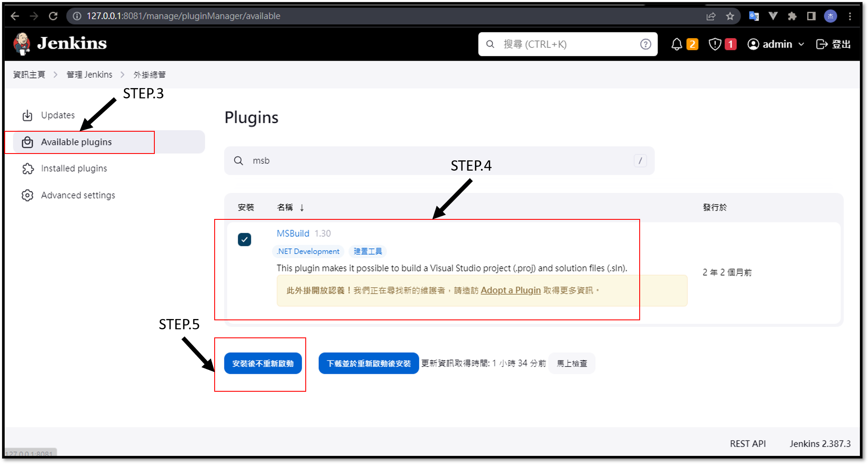This screenshot has width=868, height=464.
Task: Open the notifications bell icon
Action: pyautogui.click(x=676, y=44)
